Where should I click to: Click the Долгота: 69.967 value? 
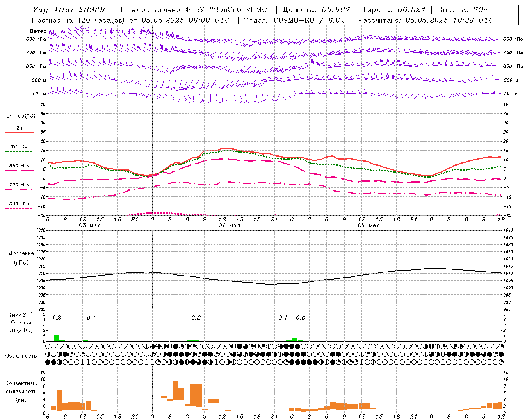317,10
